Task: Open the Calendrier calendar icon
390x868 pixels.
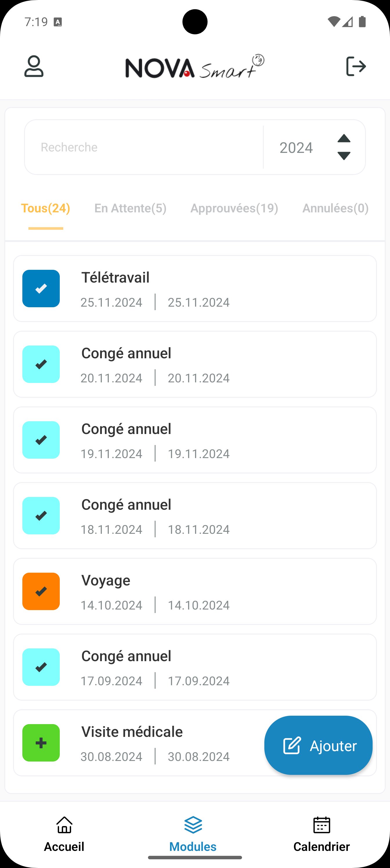Action: pos(322,825)
